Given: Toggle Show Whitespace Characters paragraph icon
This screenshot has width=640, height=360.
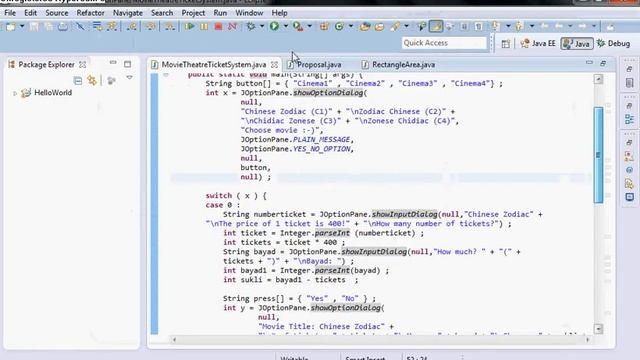Looking at the screenshot, I should point(478,27).
